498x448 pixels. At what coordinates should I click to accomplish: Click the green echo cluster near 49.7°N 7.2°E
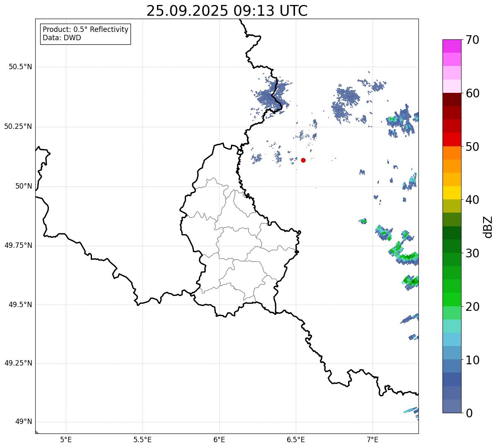[x=404, y=254]
